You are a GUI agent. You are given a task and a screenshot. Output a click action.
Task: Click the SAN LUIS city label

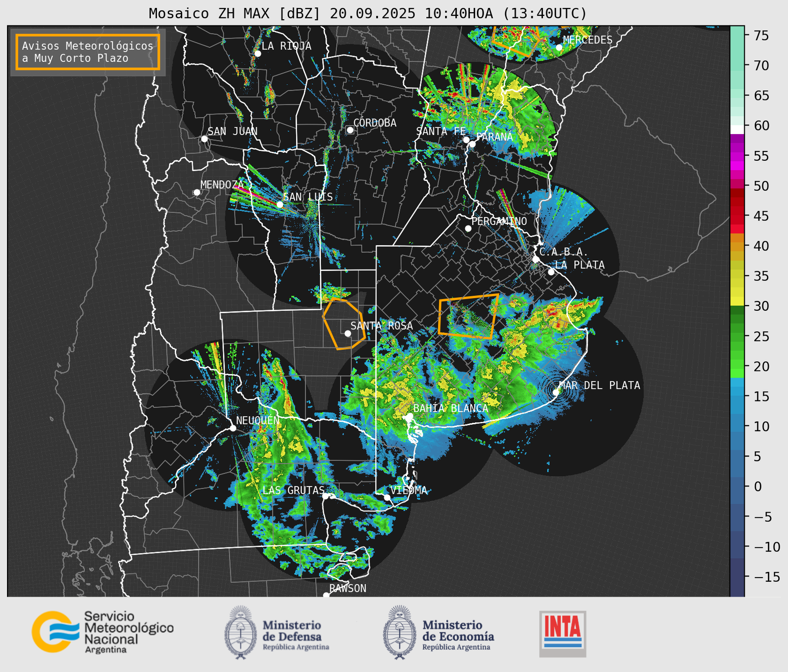308,197
